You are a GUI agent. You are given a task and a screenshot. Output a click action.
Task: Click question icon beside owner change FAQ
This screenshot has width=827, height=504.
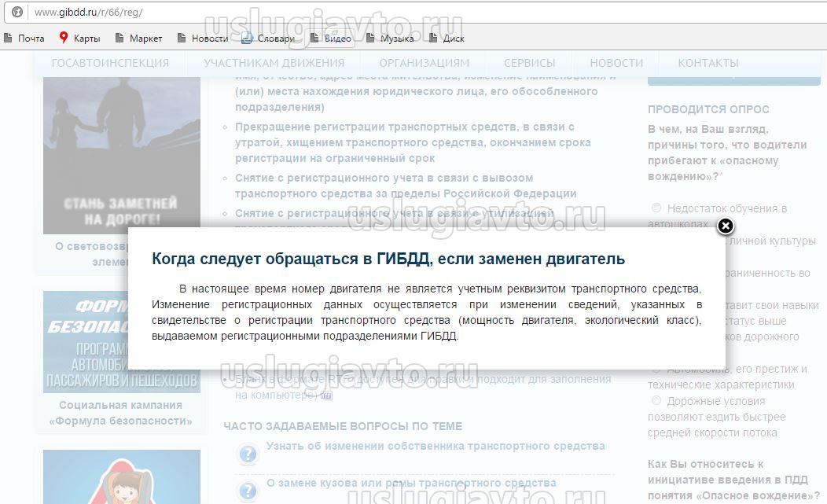(x=248, y=454)
